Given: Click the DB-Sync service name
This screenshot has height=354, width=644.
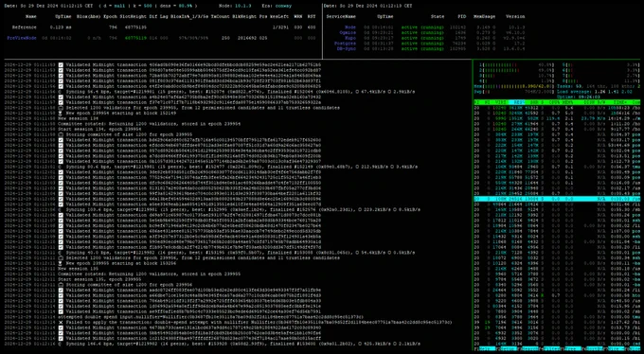Looking at the screenshot, I should click(x=346, y=48).
